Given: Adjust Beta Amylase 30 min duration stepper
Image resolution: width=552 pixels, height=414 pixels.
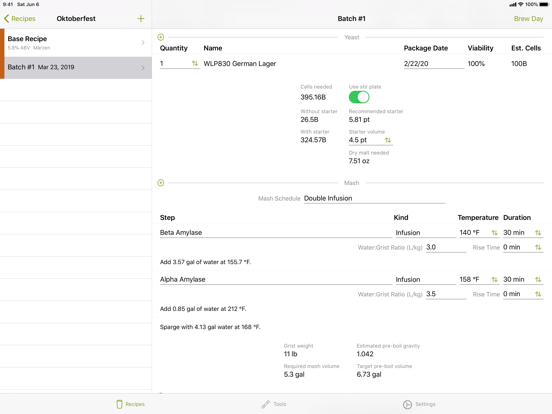Looking at the screenshot, I should tap(538, 233).
